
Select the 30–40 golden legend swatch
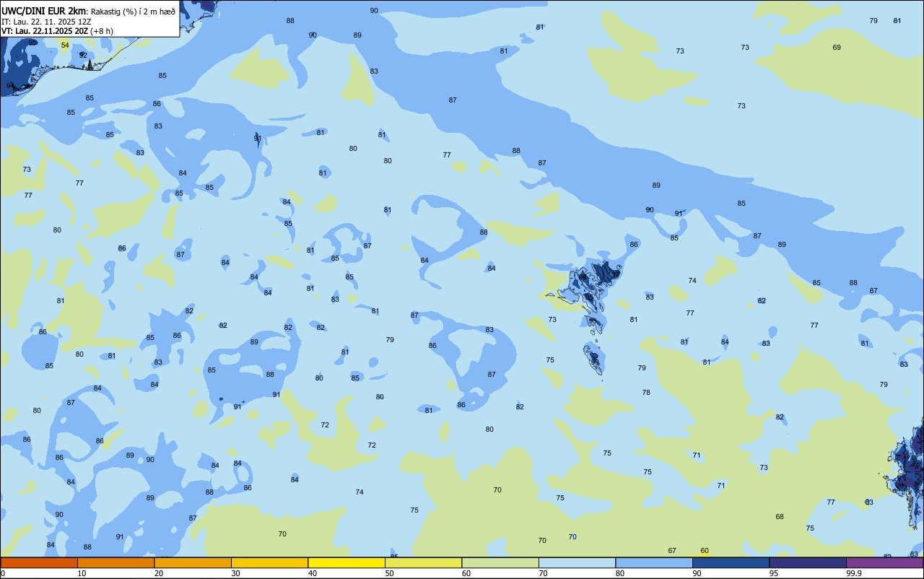(269, 563)
